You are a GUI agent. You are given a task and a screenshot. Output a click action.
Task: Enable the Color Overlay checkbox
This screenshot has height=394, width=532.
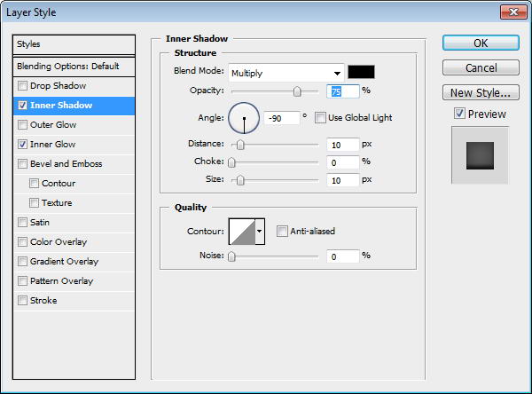22,242
